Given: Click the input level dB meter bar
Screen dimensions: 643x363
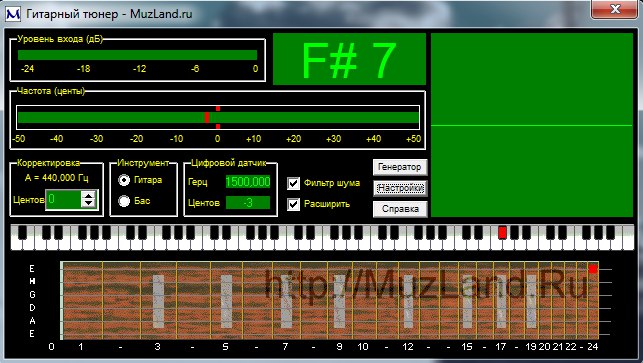Looking at the screenshot, I should tap(137, 55).
